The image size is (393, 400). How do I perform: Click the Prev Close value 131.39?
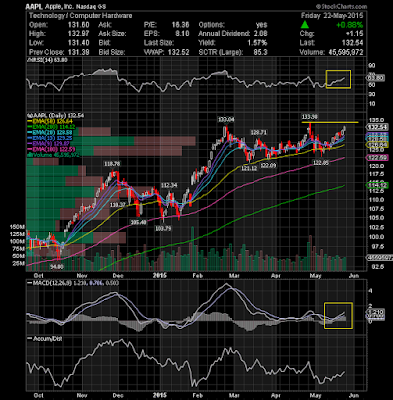78,52
